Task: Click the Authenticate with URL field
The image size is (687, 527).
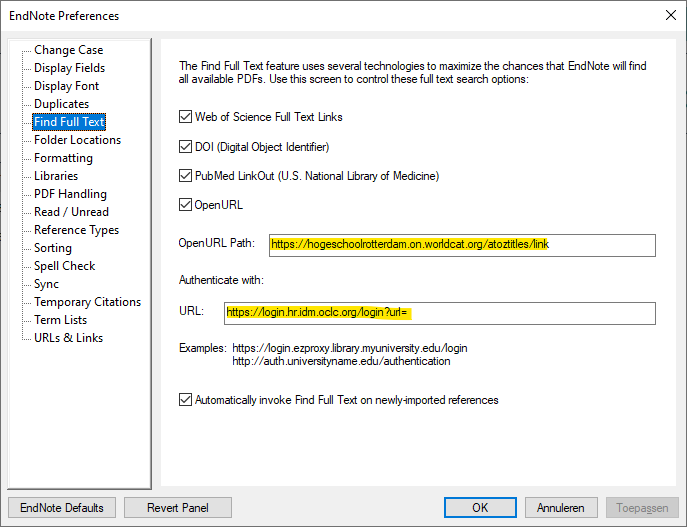Action: click(440, 313)
